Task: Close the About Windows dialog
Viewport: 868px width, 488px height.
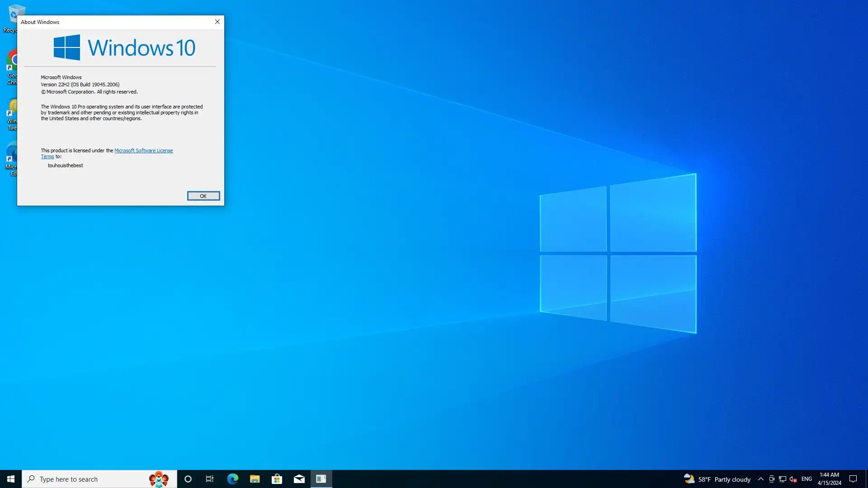Action: 217,22
